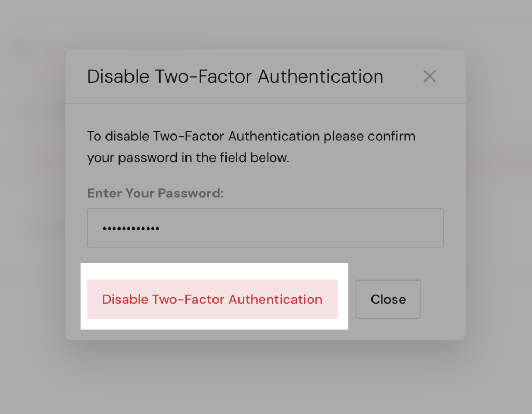This screenshot has width=532, height=414.
Task: Confirm disabling two-factor with the pink button
Action: click(x=212, y=299)
